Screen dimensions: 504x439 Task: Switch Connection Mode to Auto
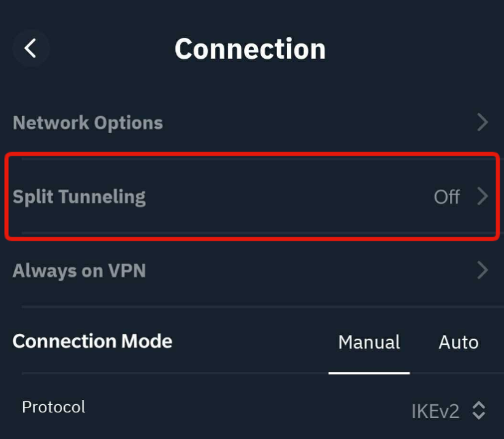458,341
